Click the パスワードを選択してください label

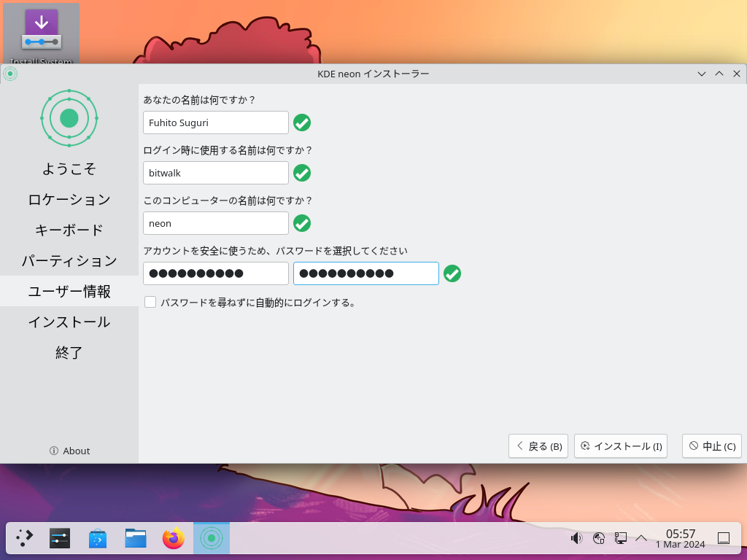click(275, 251)
